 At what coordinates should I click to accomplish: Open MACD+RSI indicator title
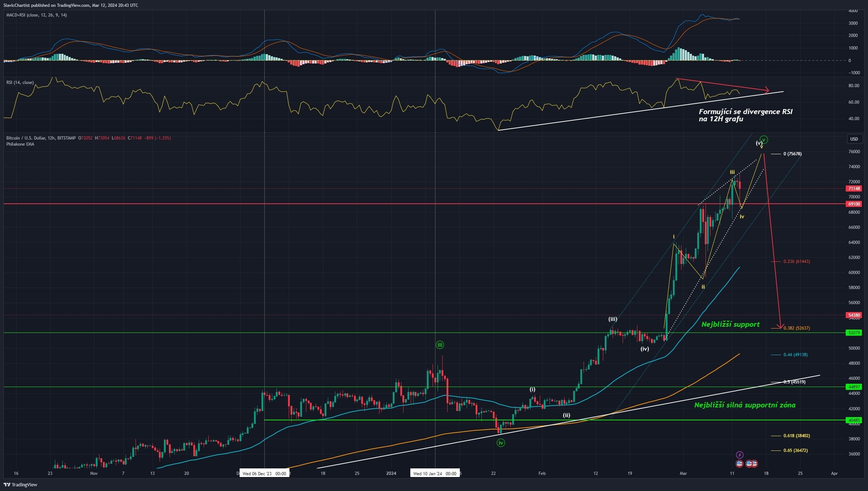(37, 15)
